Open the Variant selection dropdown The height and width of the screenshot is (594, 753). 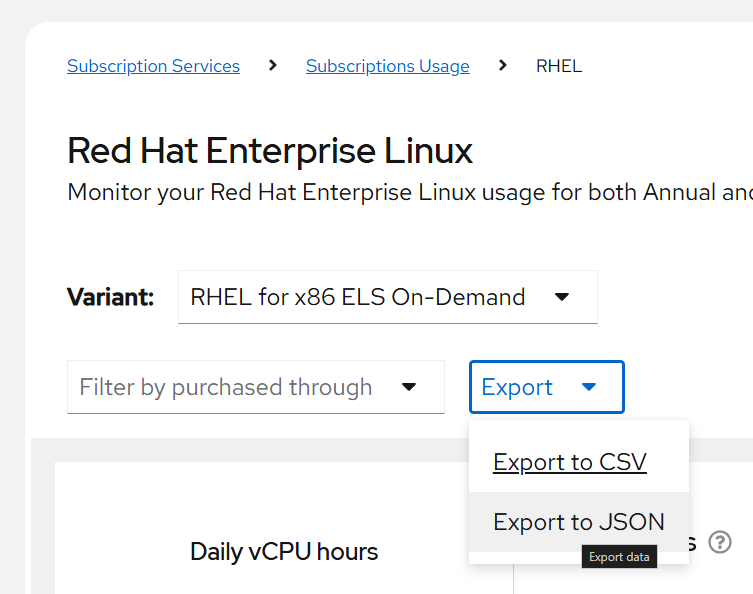tap(387, 297)
